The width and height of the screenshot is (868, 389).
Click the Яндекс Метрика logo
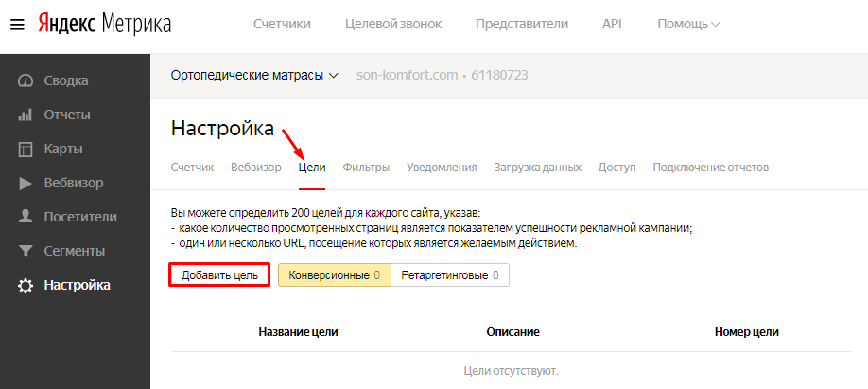tap(104, 25)
